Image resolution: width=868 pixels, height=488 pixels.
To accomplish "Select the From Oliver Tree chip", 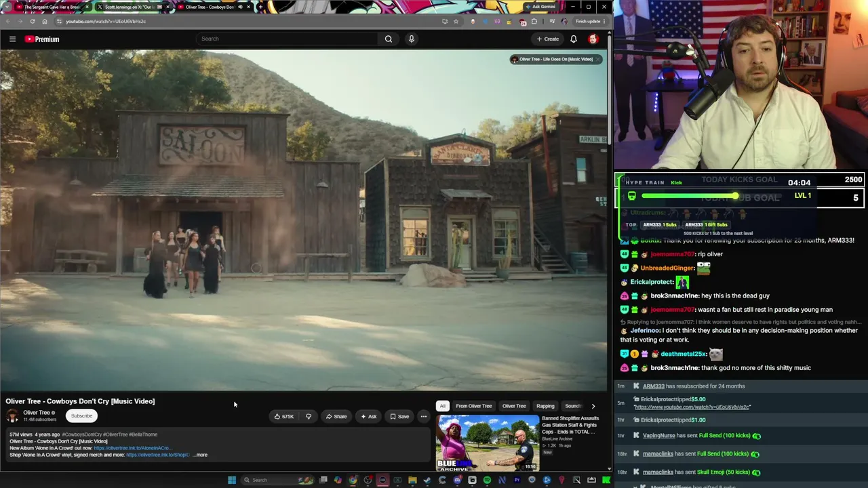I will click(474, 406).
